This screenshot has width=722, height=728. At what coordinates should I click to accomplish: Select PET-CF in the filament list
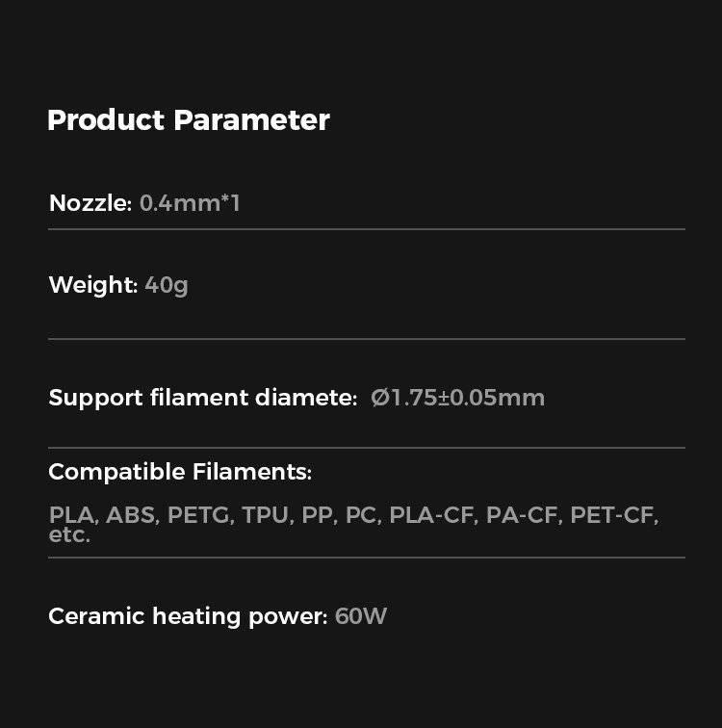point(613,515)
